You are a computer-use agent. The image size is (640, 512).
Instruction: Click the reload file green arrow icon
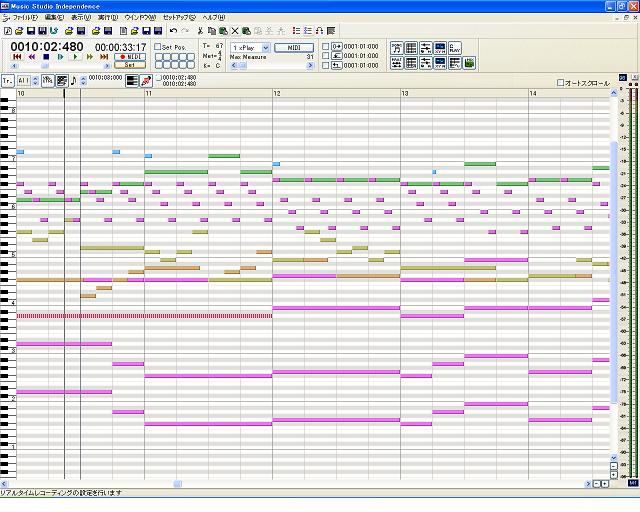54,31
